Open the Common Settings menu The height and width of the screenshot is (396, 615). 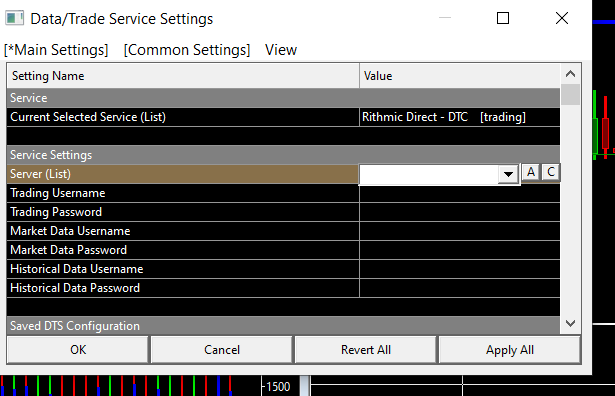[x=187, y=50]
